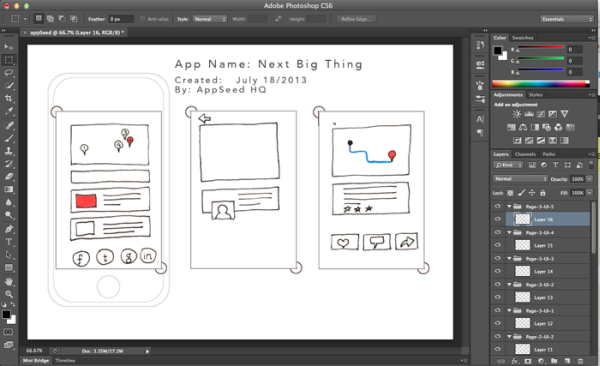This screenshot has height=366, width=600.
Task: Hide Layer 14 visibility eye
Action: coord(497,271)
